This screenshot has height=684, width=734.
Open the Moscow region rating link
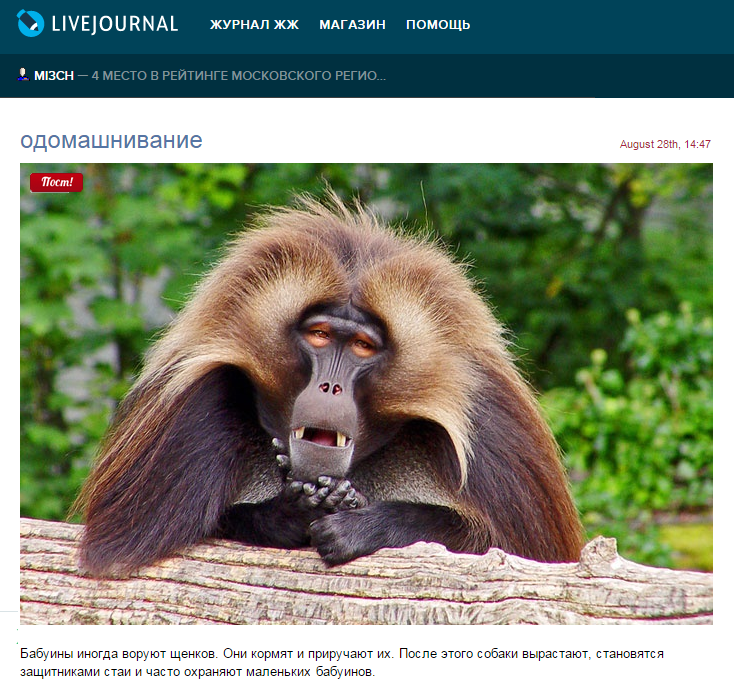click(x=230, y=76)
